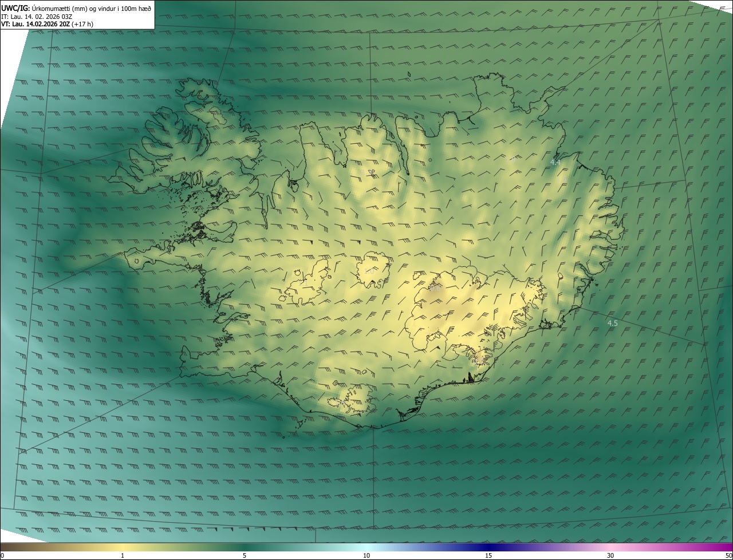This screenshot has width=733, height=560.
Task: Click the 5 tick on the color scale
Action: 245,555
